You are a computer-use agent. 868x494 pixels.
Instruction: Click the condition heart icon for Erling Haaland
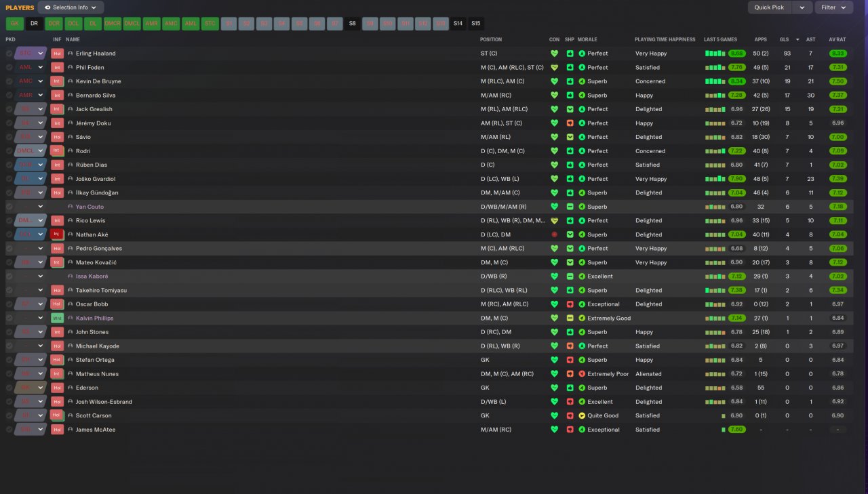click(554, 54)
